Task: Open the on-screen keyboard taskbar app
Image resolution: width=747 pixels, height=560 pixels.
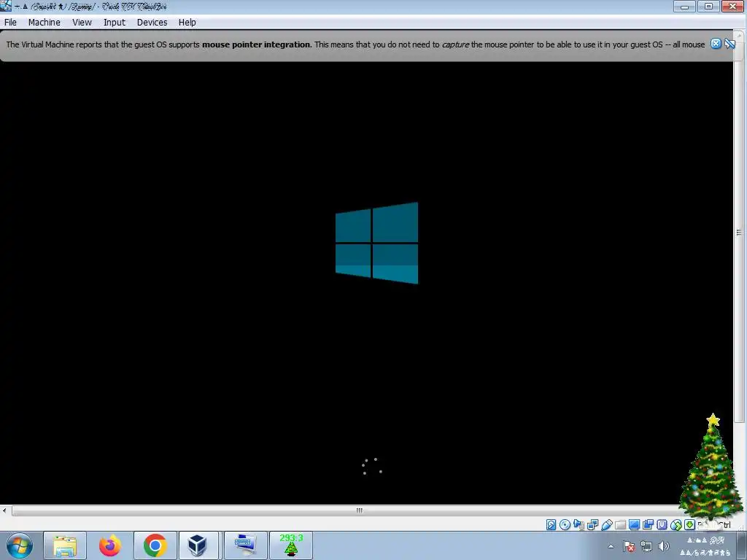Action: click(x=245, y=545)
